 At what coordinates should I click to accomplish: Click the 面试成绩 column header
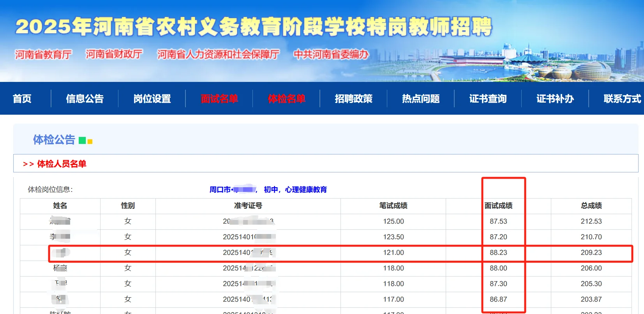[498, 206]
